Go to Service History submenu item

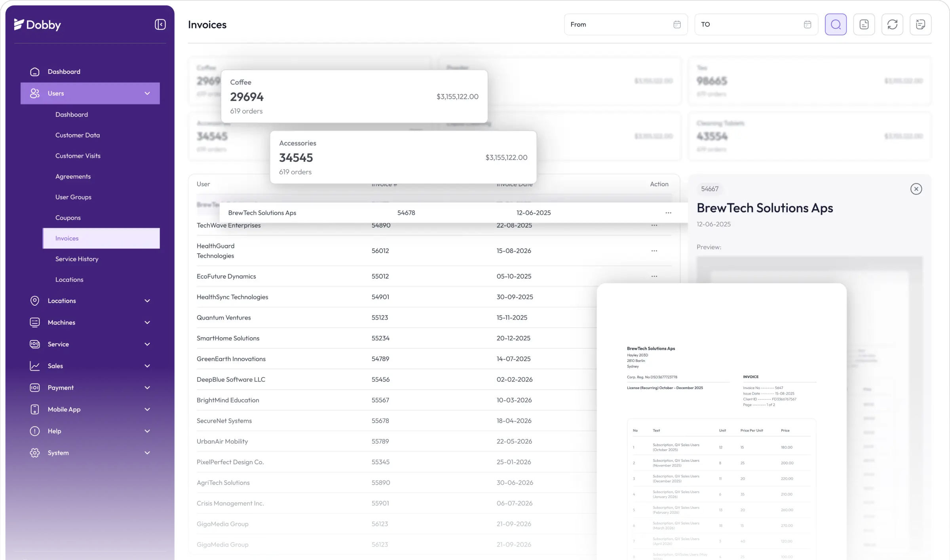tap(77, 259)
